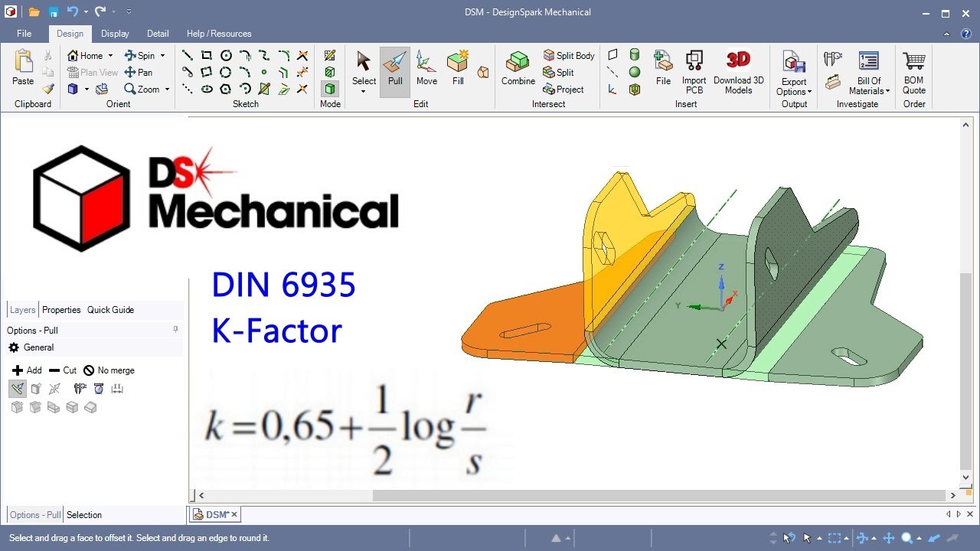This screenshot has height=551, width=980.
Task: Click the status bar zoom magnifier icon
Action: pyautogui.click(x=906, y=538)
